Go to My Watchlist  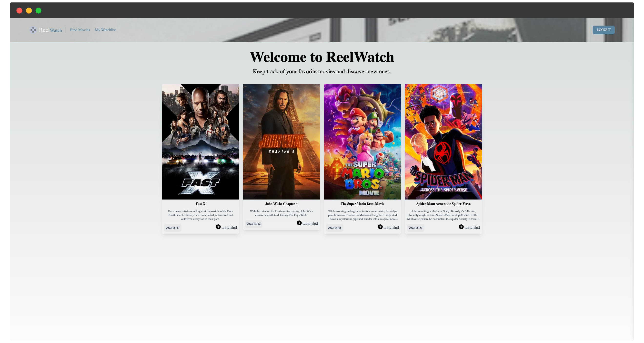(x=105, y=30)
